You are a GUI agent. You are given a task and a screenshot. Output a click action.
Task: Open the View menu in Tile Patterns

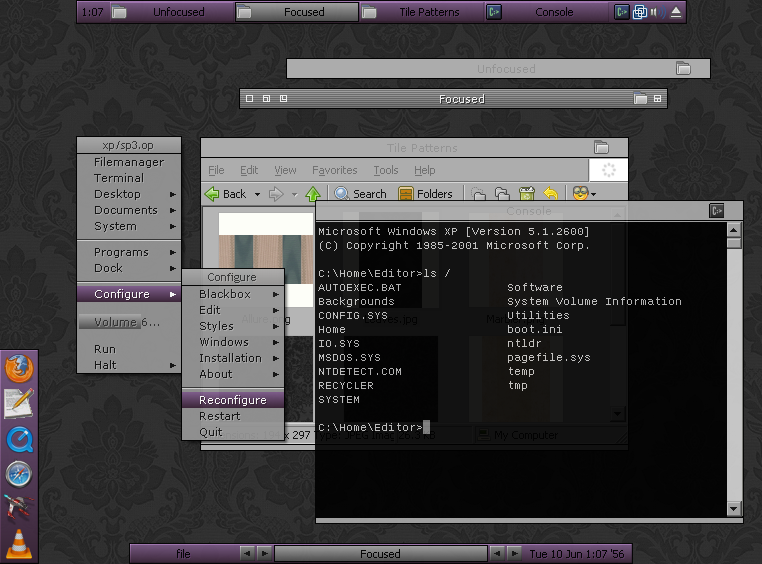click(285, 170)
